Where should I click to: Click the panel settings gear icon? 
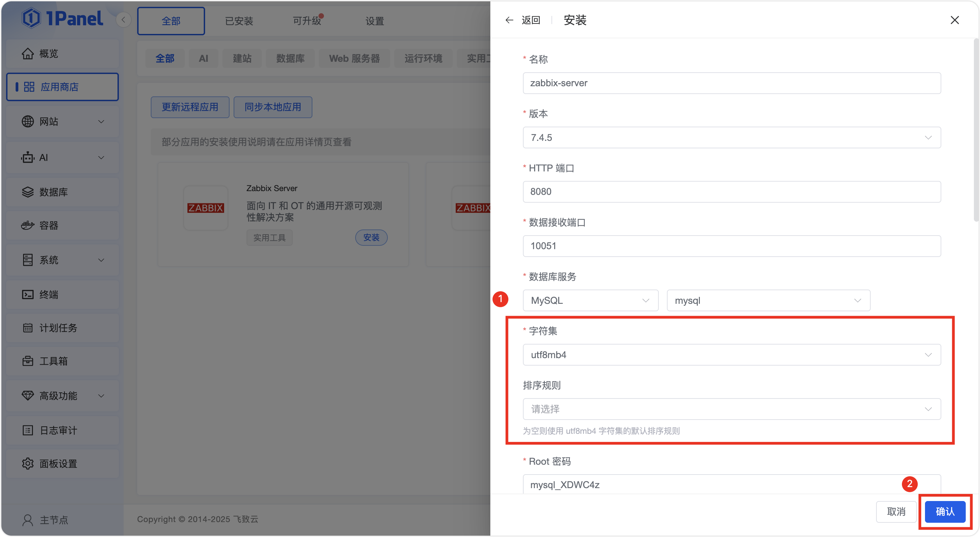[x=28, y=464]
